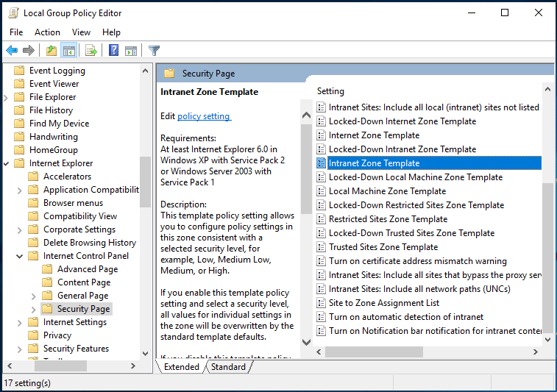The image size is (557, 392).
Task: Click the Filter funnel toolbar icon
Action: (154, 51)
